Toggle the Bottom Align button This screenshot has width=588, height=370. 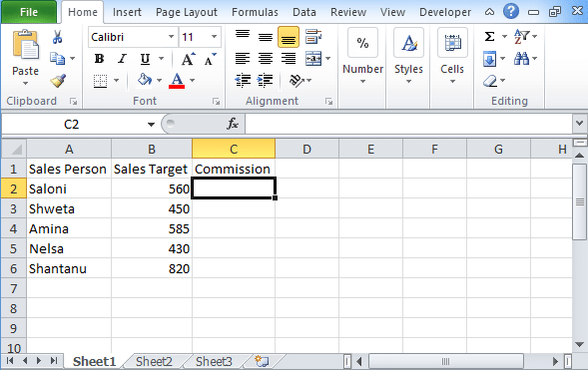point(289,37)
